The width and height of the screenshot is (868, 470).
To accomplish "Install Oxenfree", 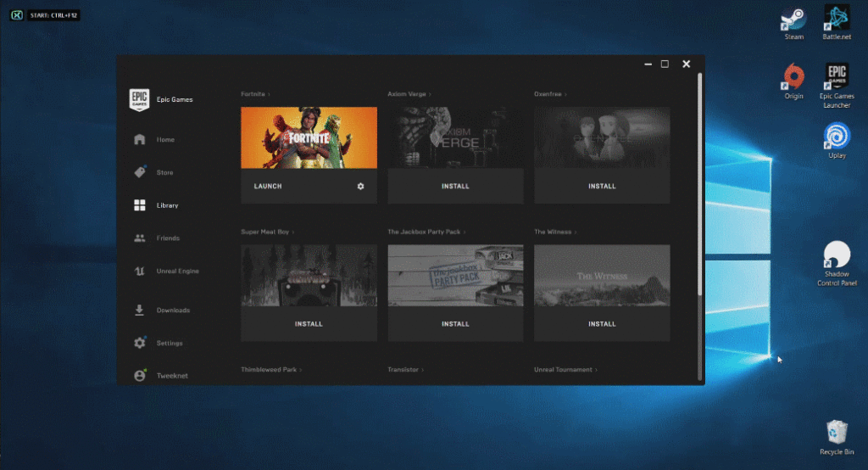I will click(x=602, y=187).
